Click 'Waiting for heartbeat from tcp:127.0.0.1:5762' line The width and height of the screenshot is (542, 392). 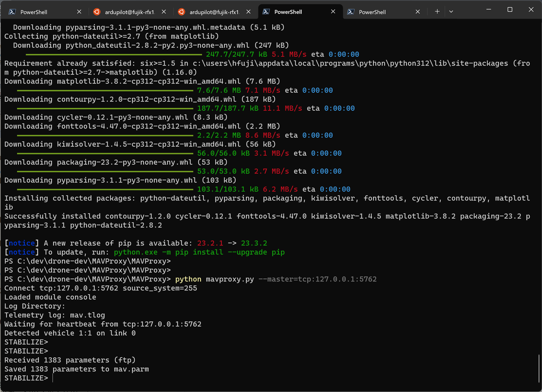103,324
